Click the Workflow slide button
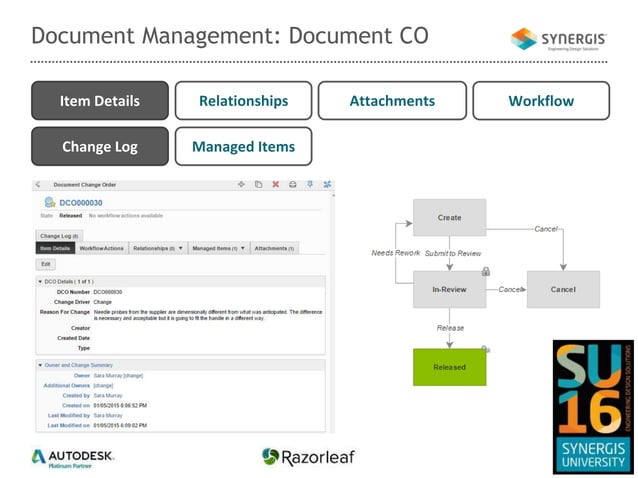The width and height of the screenshot is (638, 478). pyautogui.click(x=541, y=100)
